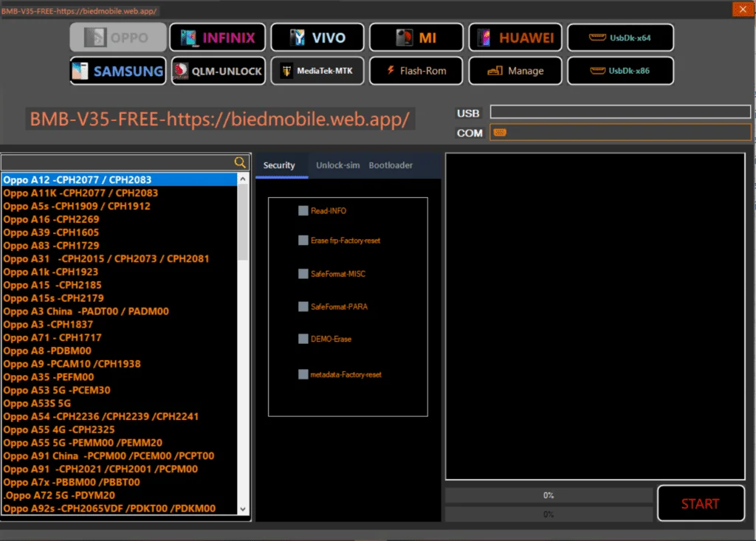Select Oppo A9 -PCAM10 /CPH1938

tap(120, 364)
